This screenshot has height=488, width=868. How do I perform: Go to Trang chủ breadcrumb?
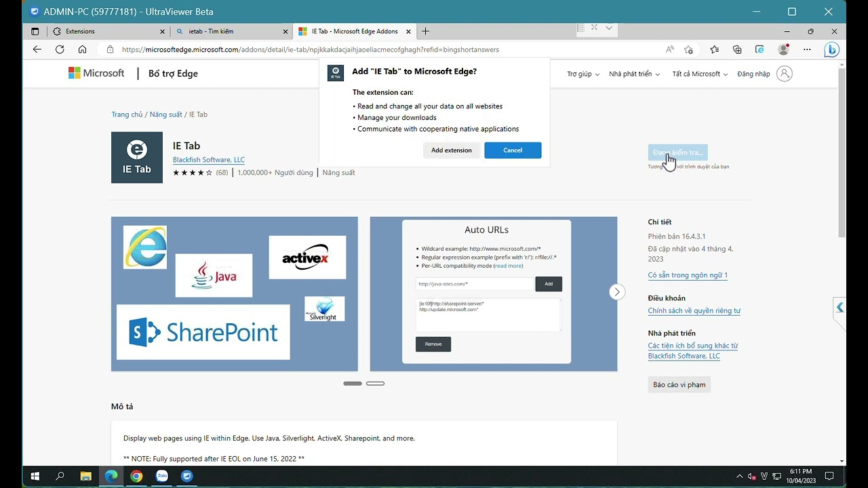tap(127, 115)
